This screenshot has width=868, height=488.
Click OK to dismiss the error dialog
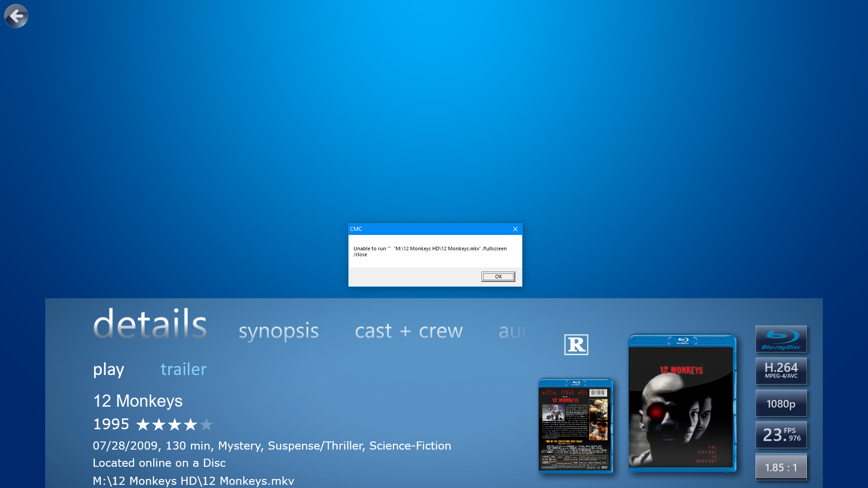point(498,276)
